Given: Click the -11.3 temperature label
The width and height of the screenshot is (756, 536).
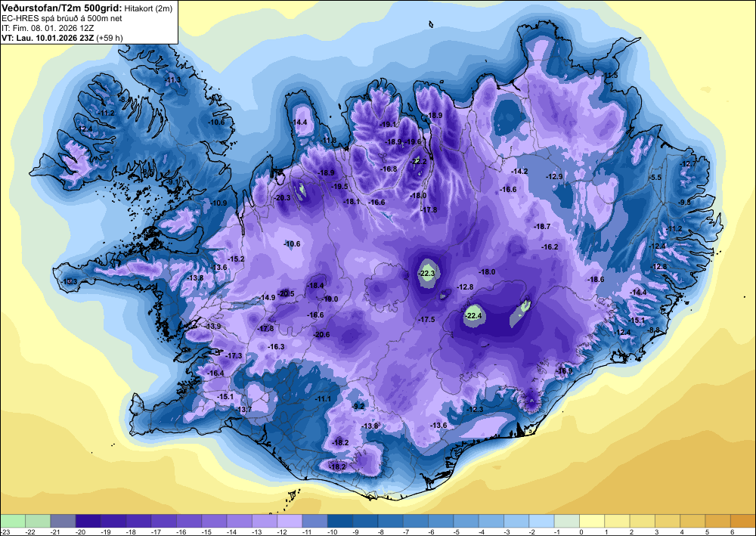Looking at the screenshot, I should [x=172, y=79].
